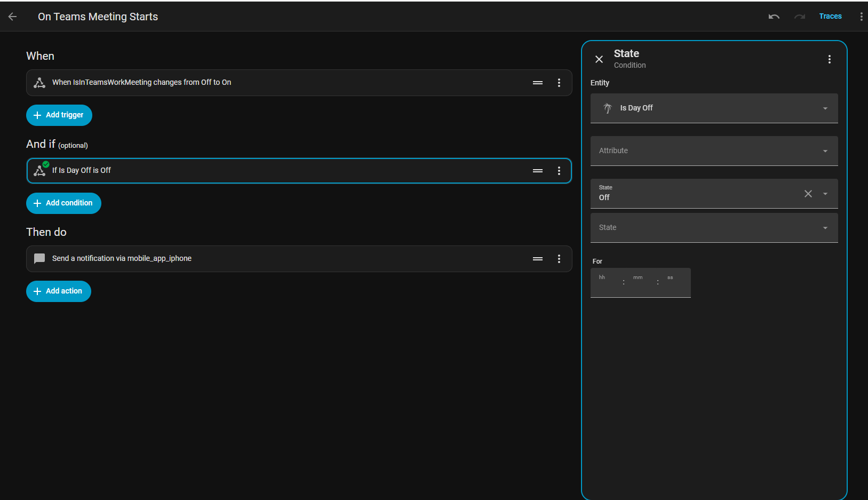Click the Add trigger button
Screen dimensions: 868x500
pyautogui.click(x=59, y=115)
